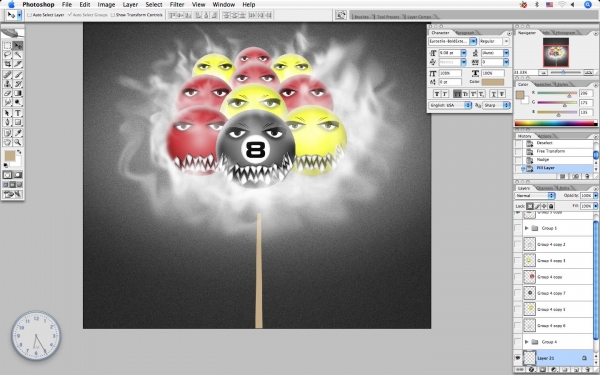Select the Crop tool
The image size is (600, 375).
(8, 64)
